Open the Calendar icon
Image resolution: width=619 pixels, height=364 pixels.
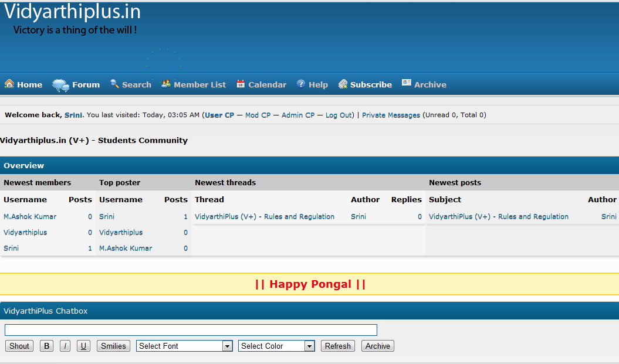pyautogui.click(x=241, y=84)
